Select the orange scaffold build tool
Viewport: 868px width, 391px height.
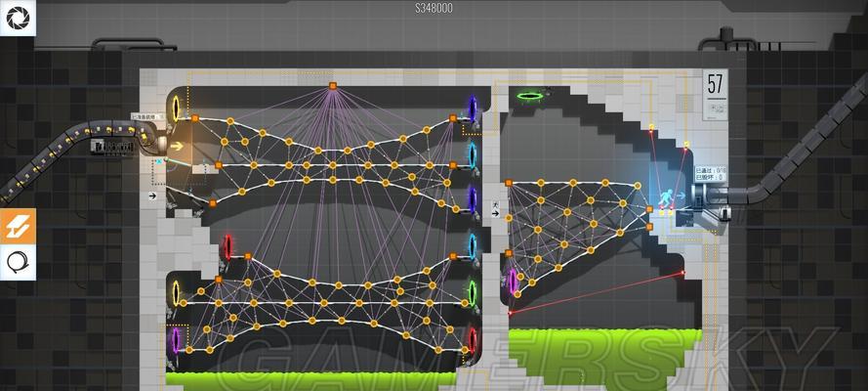click(x=18, y=226)
